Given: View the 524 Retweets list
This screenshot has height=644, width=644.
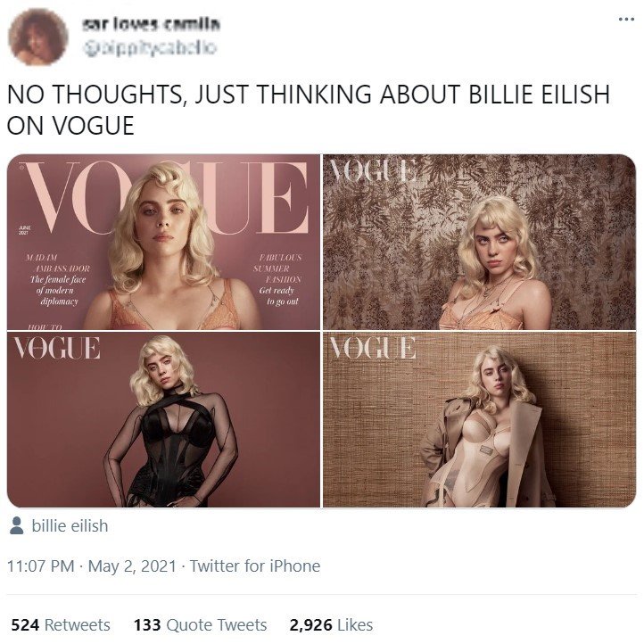Looking at the screenshot, I should (61, 625).
